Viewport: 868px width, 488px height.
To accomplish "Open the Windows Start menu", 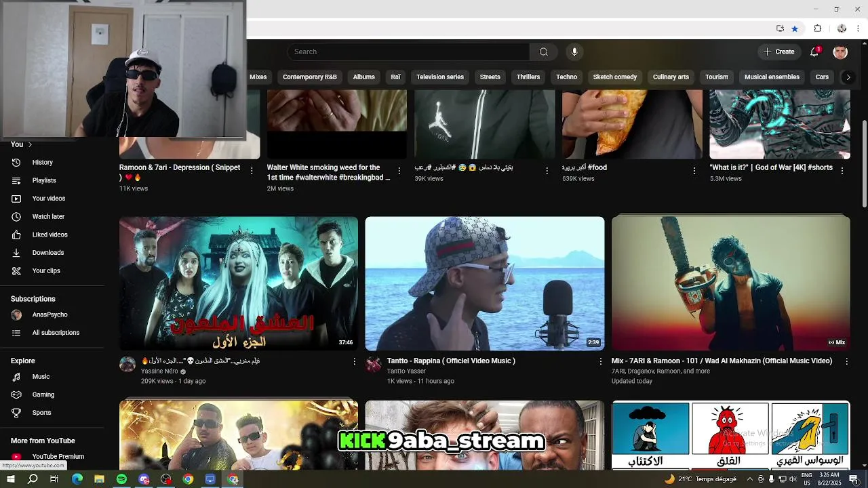I will point(11,479).
